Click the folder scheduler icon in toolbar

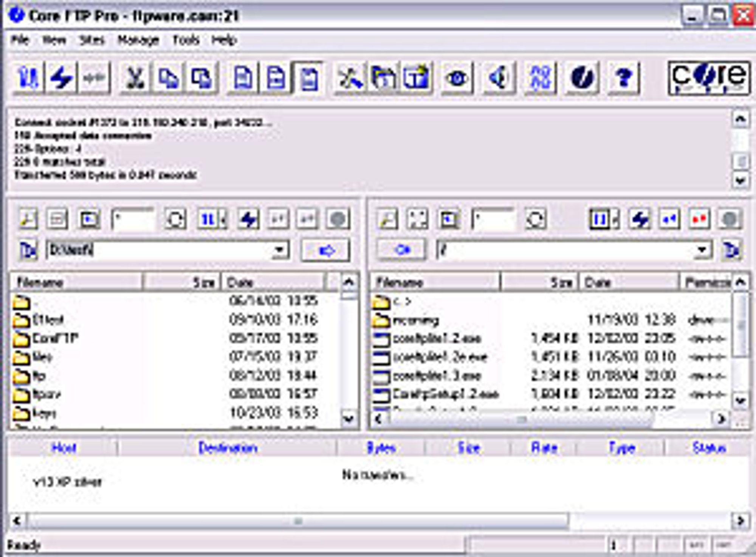pyautogui.click(x=383, y=78)
